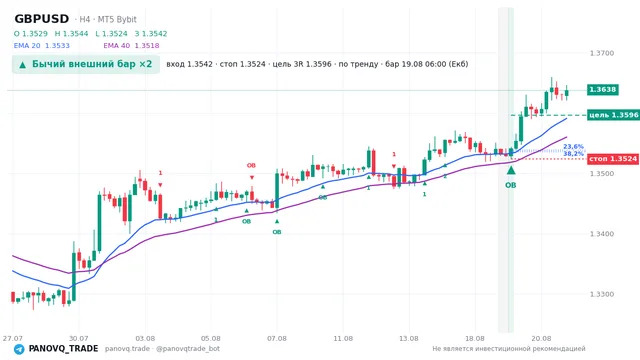Click the @panovqtrade_bot handle
The width and height of the screenshot is (640, 360).
(x=188, y=349)
